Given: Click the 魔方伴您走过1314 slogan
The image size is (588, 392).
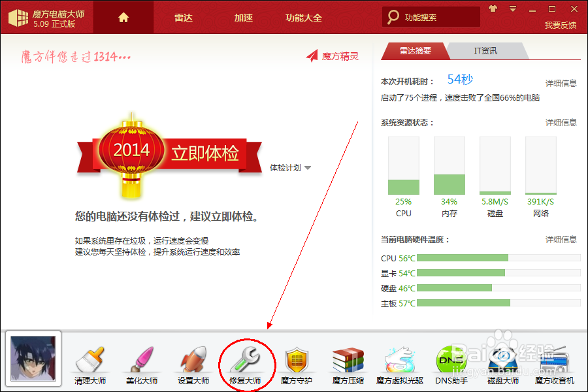Looking at the screenshot, I should coord(76,57).
